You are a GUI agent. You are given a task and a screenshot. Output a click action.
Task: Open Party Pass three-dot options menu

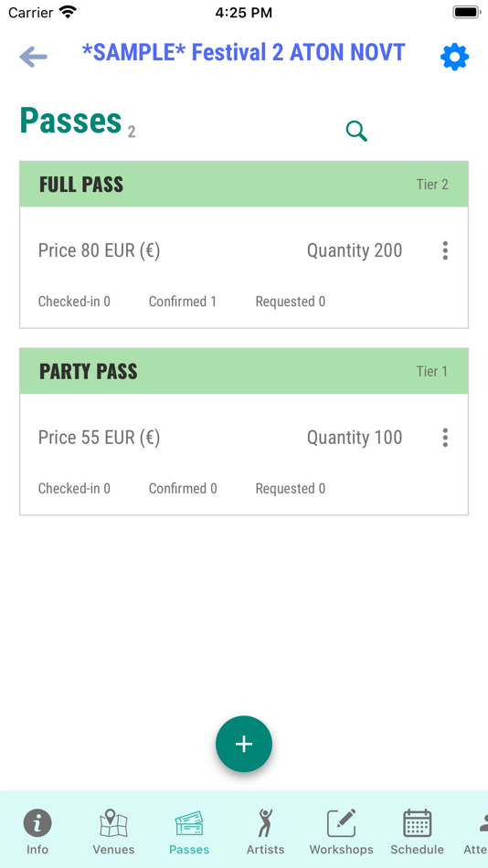(x=445, y=438)
